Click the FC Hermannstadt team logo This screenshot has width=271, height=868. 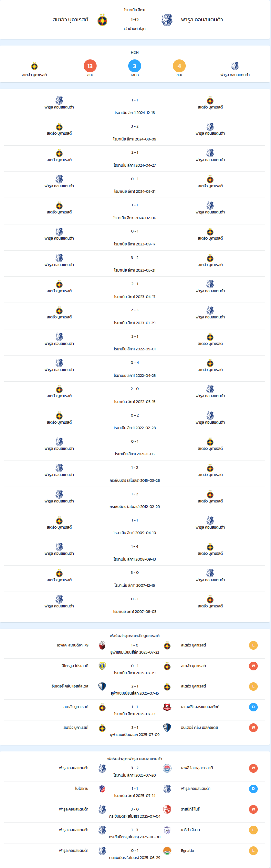point(167,707)
